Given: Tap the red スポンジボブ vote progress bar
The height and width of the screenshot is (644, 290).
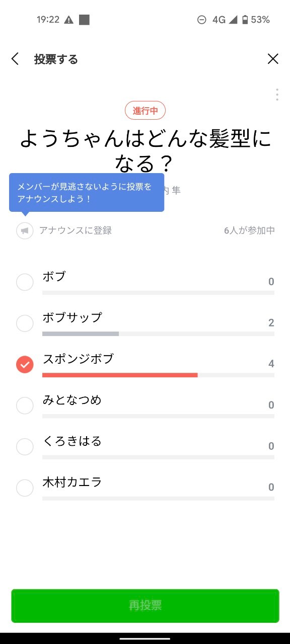Looking at the screenshot, I should point(120,375).
